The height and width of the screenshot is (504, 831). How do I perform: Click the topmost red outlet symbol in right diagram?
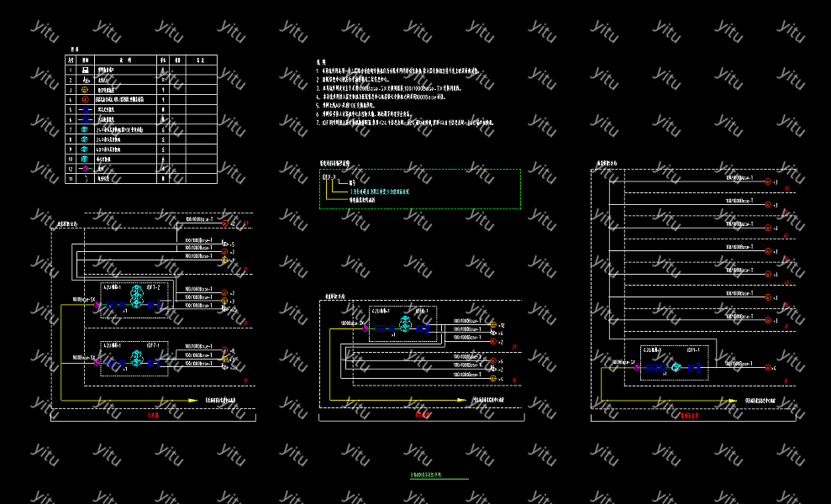(767, 182)
